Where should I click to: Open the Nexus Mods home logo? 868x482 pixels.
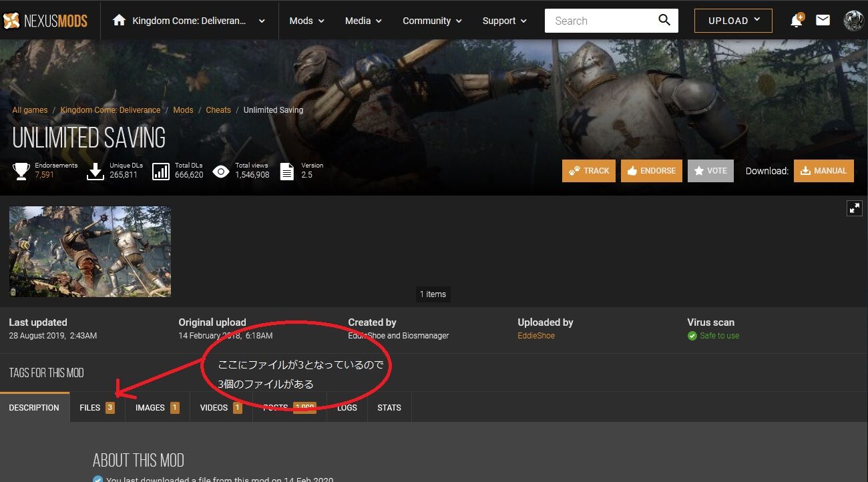pos(45,21)
